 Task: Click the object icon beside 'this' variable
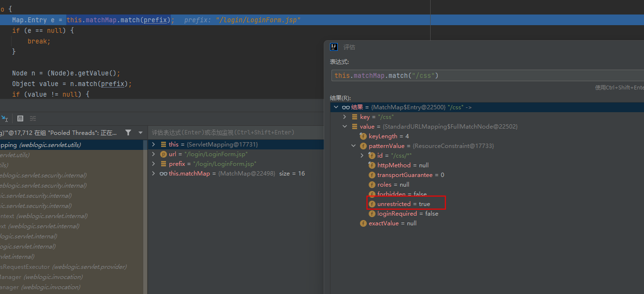(163, 145)
